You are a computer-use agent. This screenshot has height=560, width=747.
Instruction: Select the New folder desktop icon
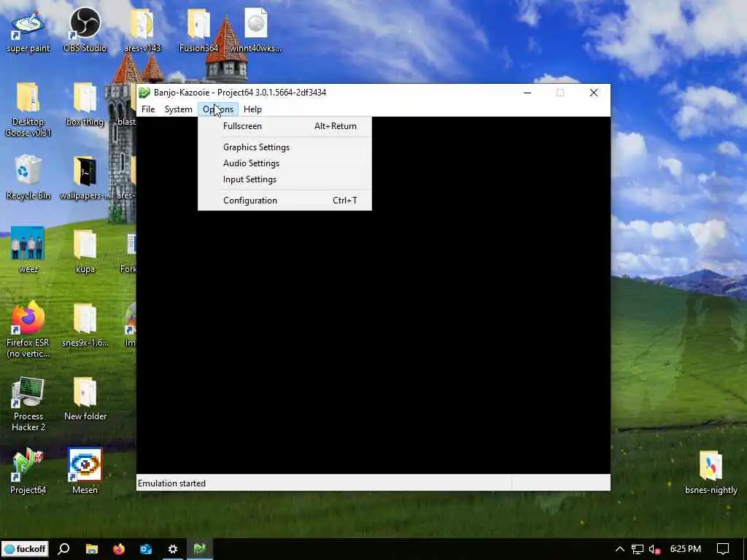coord(85,399)
